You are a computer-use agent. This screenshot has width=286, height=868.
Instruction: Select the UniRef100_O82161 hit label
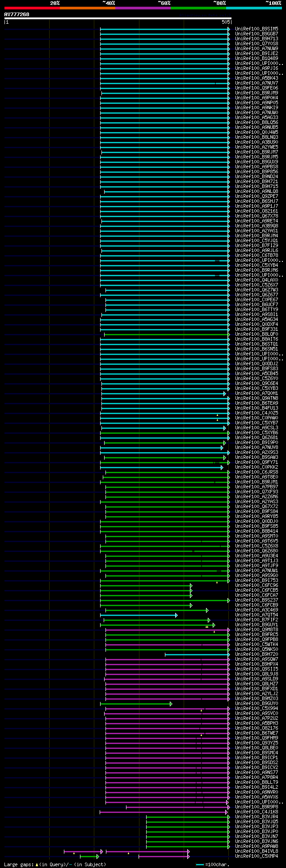point(257,211)
